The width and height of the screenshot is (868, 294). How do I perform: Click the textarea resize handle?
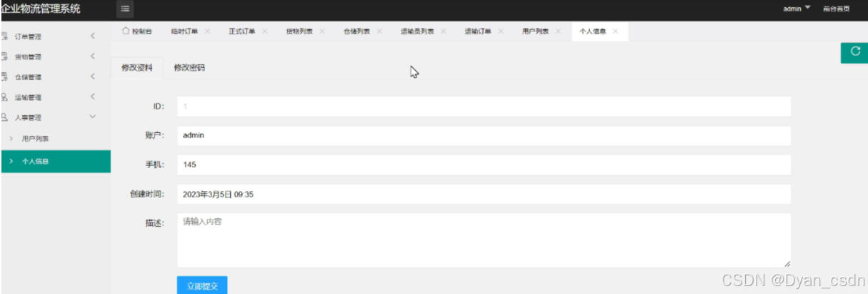pyautogui.click(x=787, y=264)
